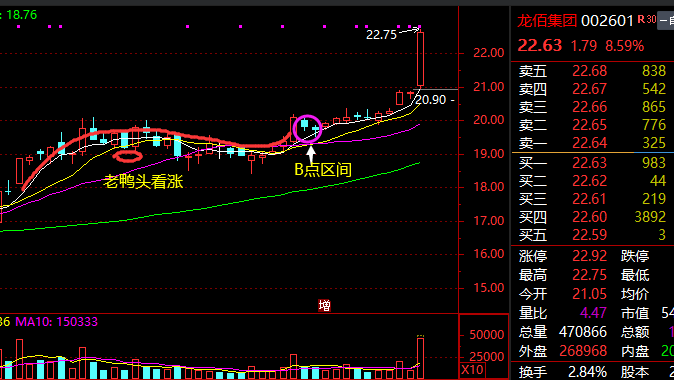Screen dimensions: 674x380
Task: Click the 老鸭头看涨 annotation text
Action: coord(144,181)
